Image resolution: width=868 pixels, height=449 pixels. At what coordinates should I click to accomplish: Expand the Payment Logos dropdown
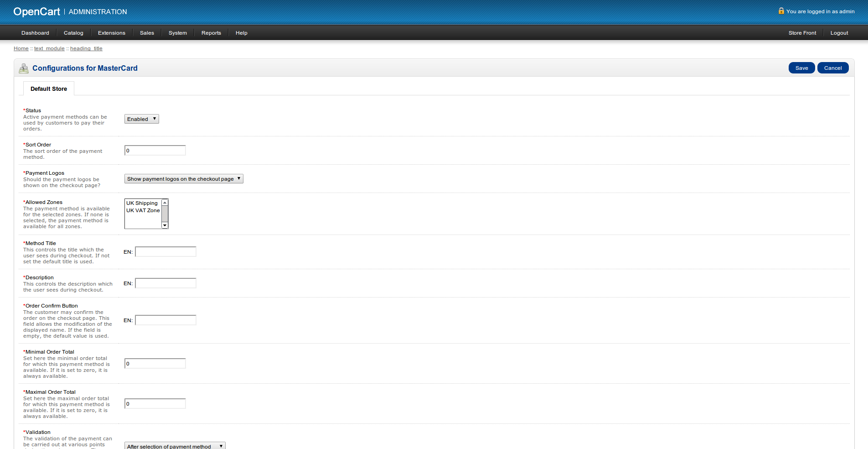pos(183,179)
